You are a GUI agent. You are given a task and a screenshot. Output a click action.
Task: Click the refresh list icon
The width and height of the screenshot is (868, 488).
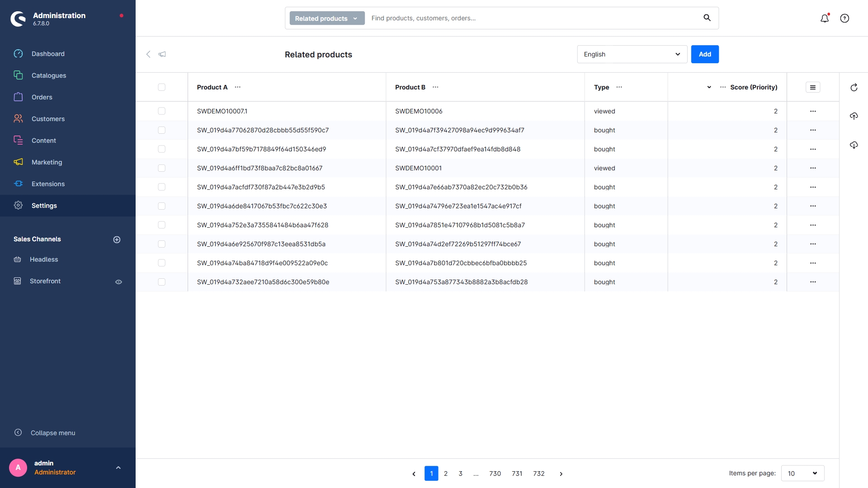click(x=854, y=88)
